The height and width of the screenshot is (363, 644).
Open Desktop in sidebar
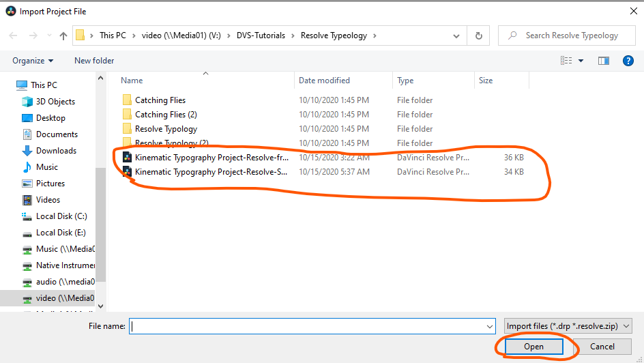click(44, 118)
